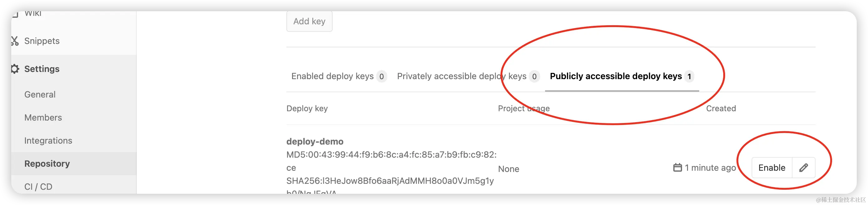The height and width of the screenshot is (205, 868).
Task: Click the Snippets scissors icon
Action: tap(14, 41)
